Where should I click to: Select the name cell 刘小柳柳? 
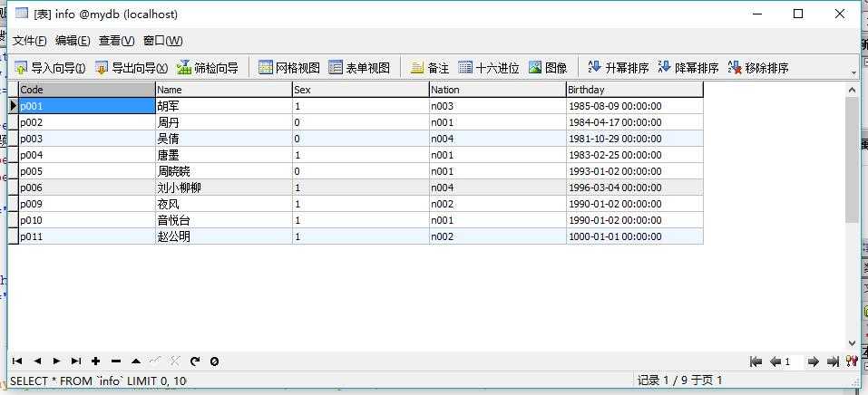224,188
